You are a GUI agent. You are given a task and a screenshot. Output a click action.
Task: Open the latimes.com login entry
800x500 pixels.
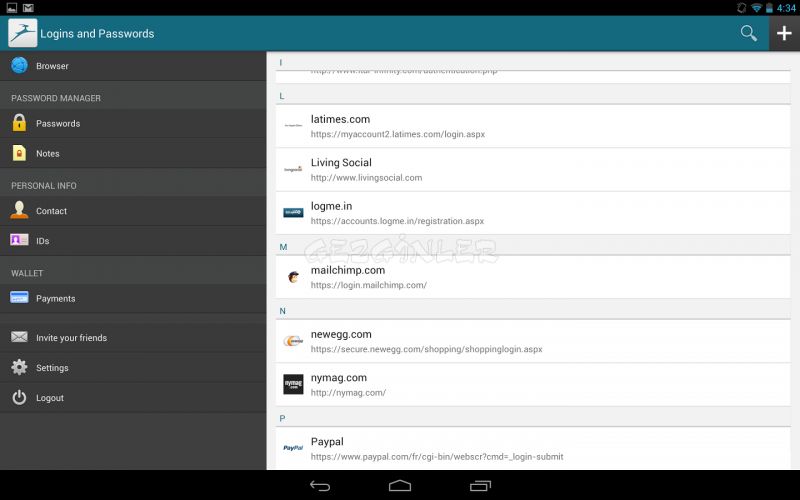point(533,126)
